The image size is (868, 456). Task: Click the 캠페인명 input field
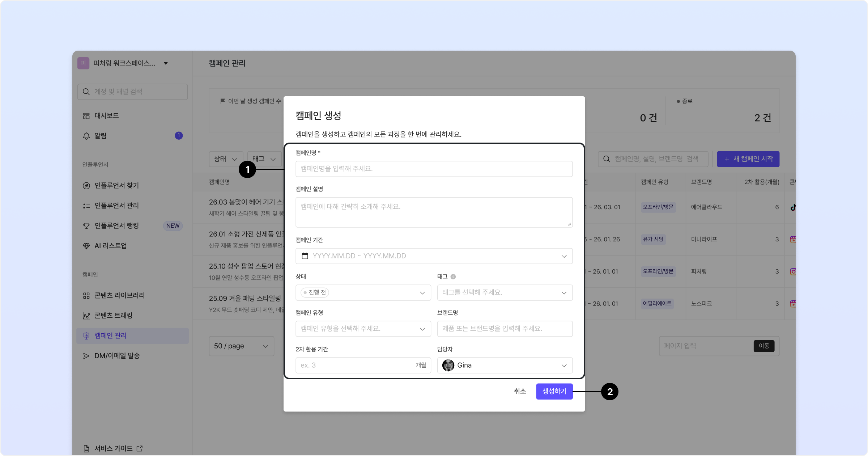coord(434,169)
